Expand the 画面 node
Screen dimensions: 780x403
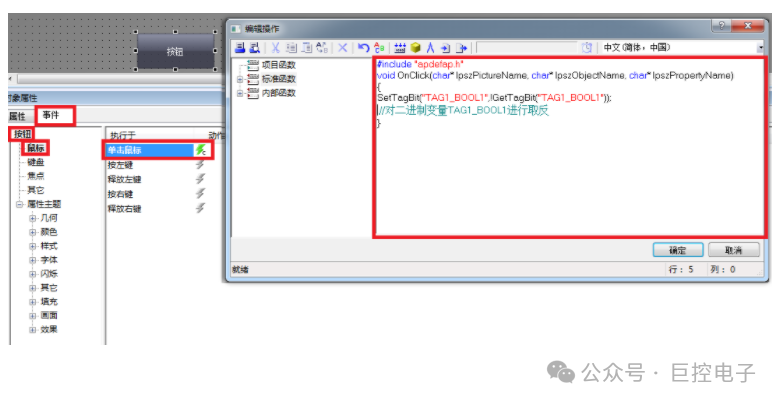point(33,315)
